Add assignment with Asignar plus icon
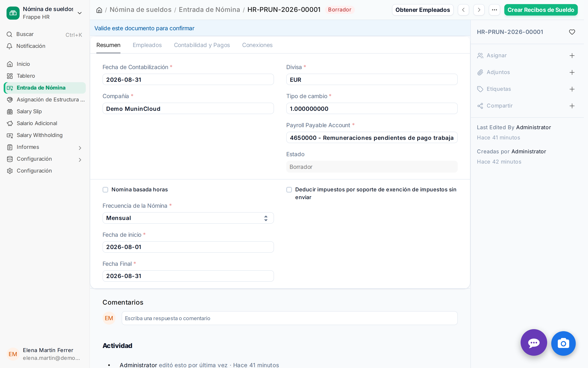 point(572,56)
